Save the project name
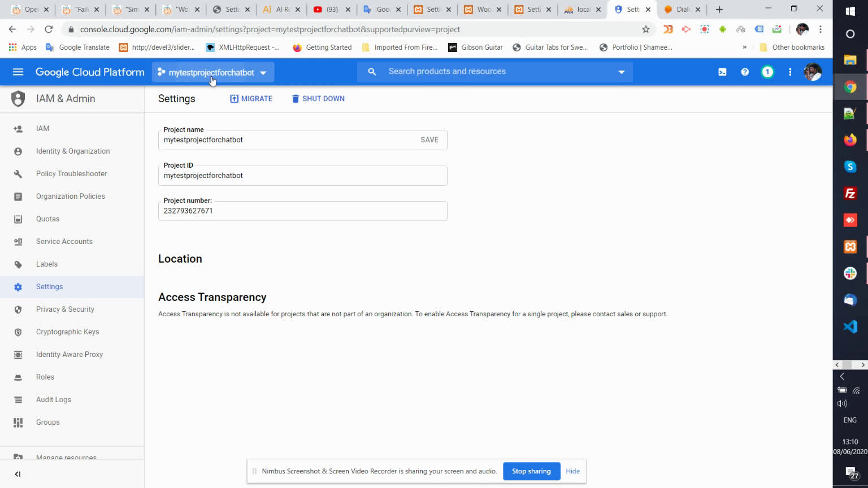The image size is (868, 488). 429,140
